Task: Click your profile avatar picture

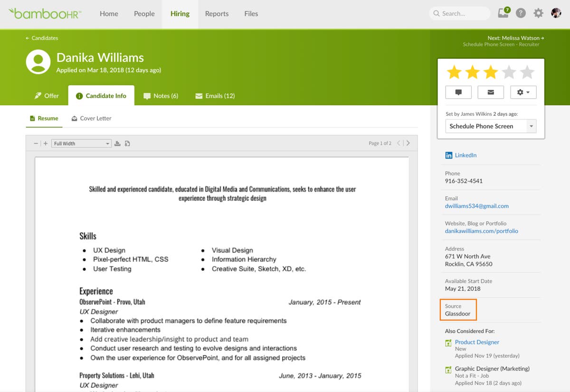Action: 557,13
